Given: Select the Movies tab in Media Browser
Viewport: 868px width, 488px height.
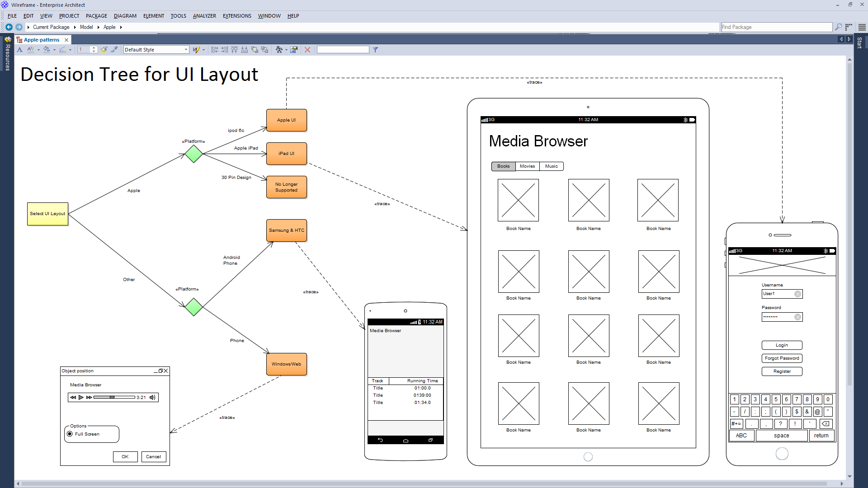Looking at the screenshot, I should pyautogui.click(x=527, y=166).
